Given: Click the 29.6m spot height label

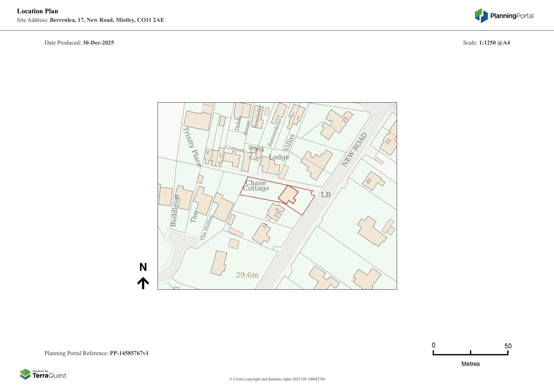Looking at the screenshot, I should [247, 275].
